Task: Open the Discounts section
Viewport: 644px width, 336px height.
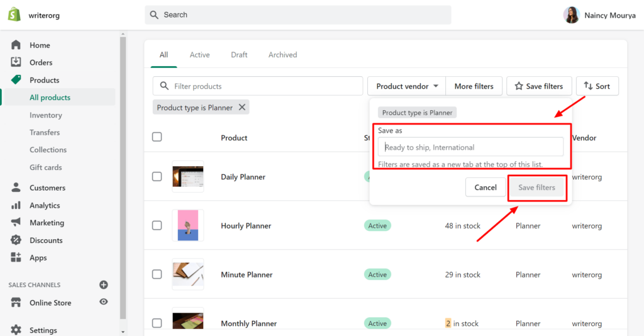Action: coord(46,240)
